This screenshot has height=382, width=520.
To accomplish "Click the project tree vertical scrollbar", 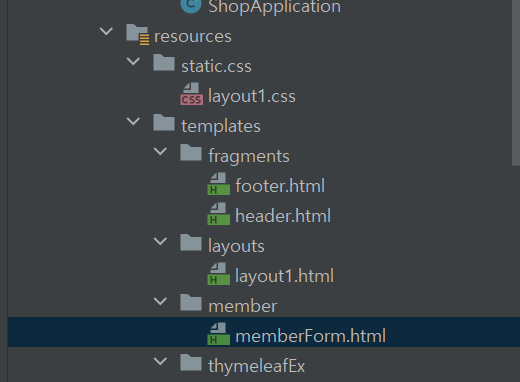I will click(516, 83).
